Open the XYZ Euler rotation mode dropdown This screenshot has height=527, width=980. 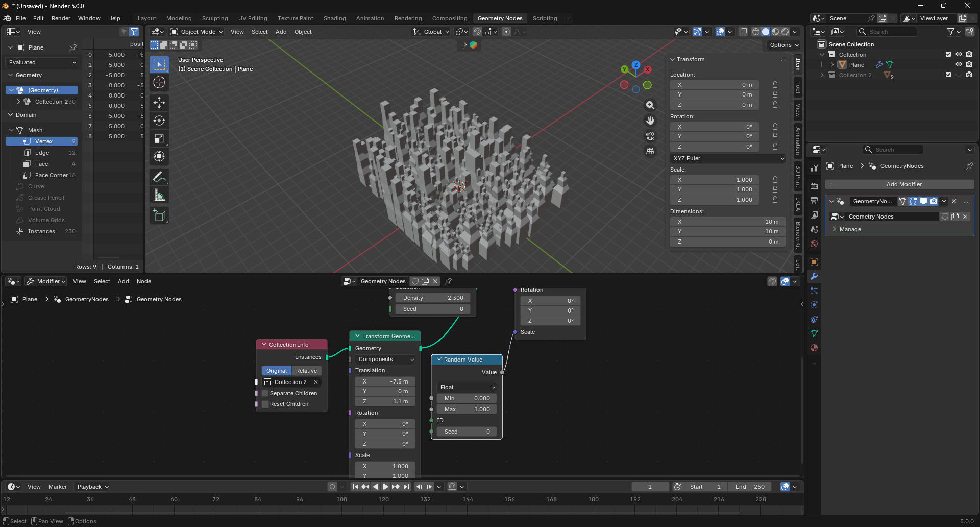click(x=728, y=158)
